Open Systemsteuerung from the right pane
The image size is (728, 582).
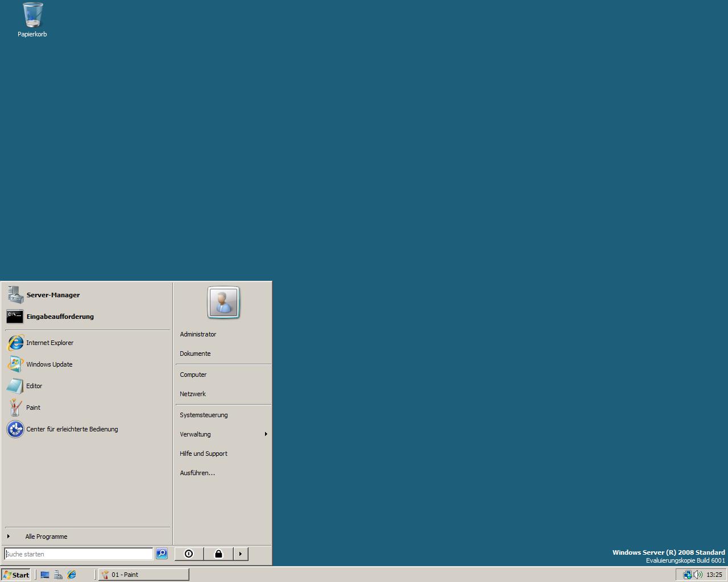[204, 415]
